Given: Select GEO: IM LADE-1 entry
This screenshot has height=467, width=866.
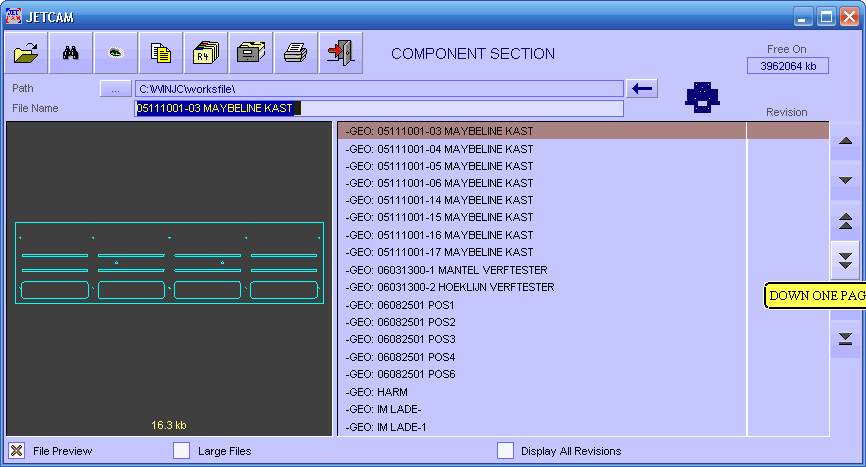Looking at the screenshot, I should point(542,427).
